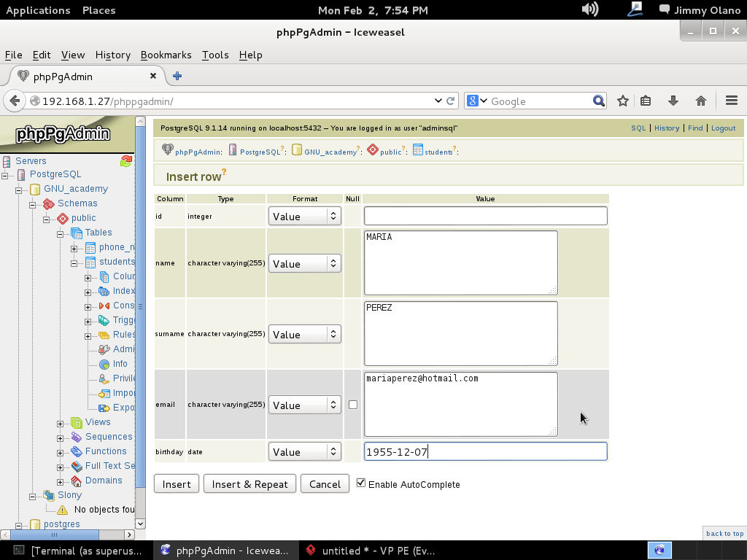The image size is (747, 560).
Task: Open the downloads arrow icon
Action: 673,101
